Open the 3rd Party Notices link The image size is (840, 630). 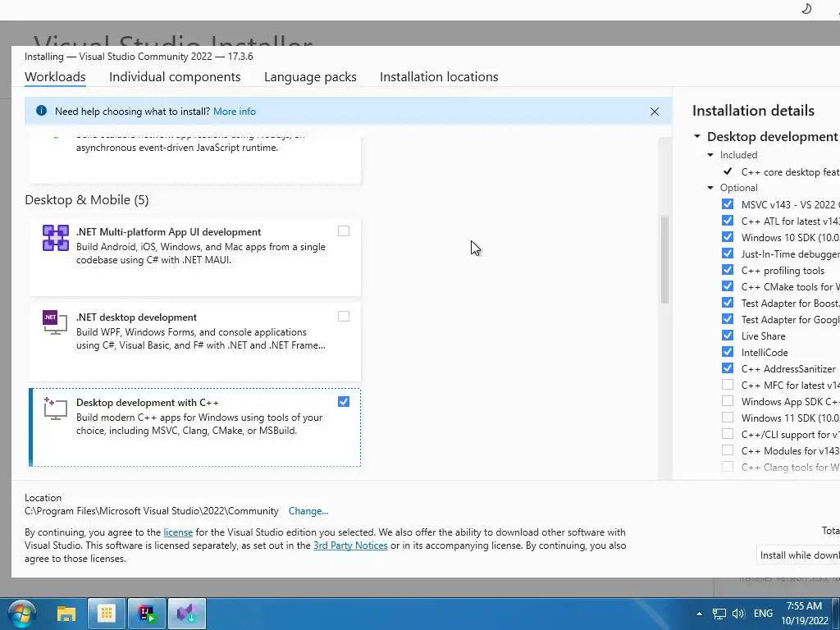350,546
